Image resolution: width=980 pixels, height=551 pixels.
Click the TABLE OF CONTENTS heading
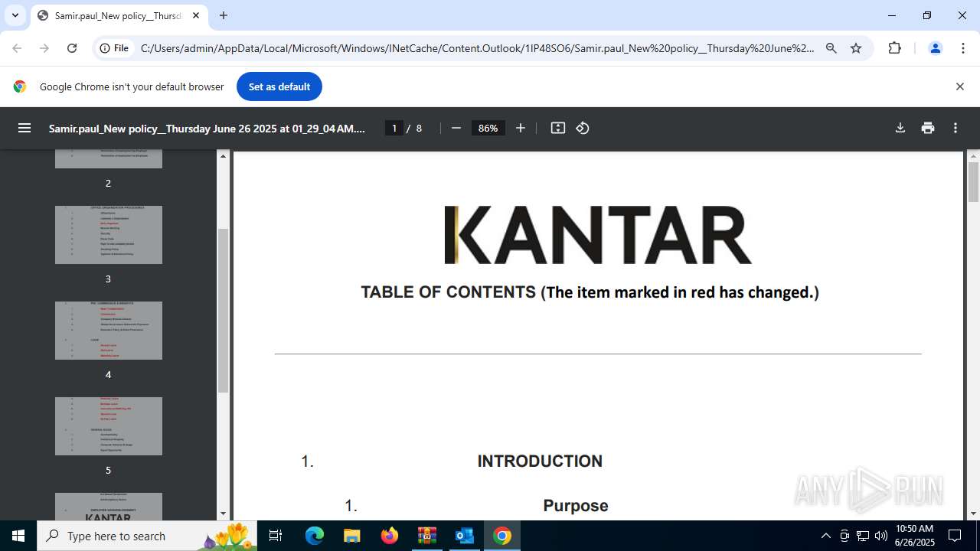(x=448, y=292)
